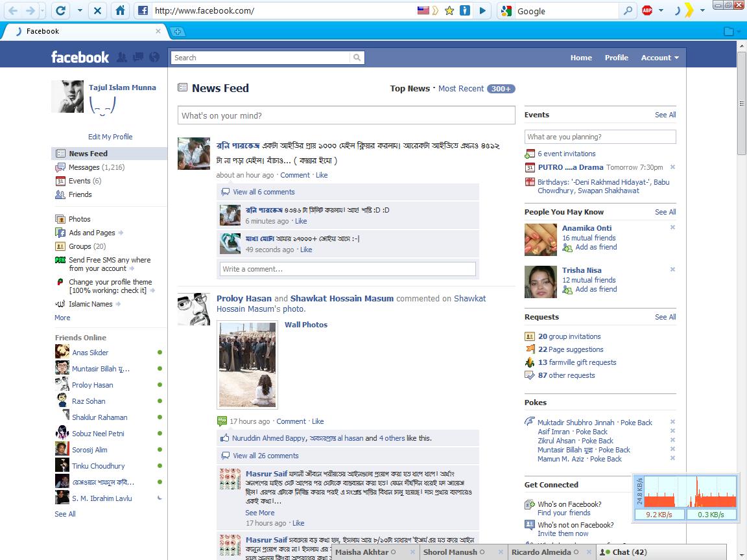Dismiss poke from Asif Imran
Screen dimensions: 747x560
[672, 431]
